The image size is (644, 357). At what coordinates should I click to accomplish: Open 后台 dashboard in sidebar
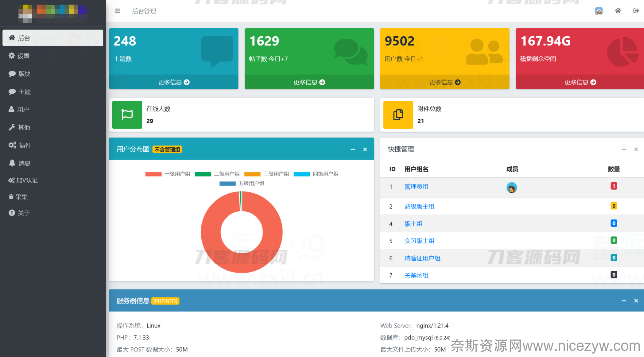pos(53,38)
